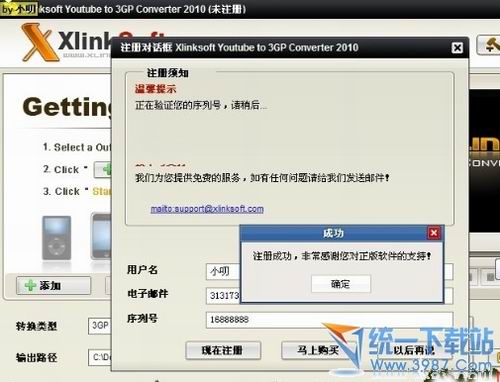
Task: Click the green plus button beside step 2
Action: click(x=103, y=170)
